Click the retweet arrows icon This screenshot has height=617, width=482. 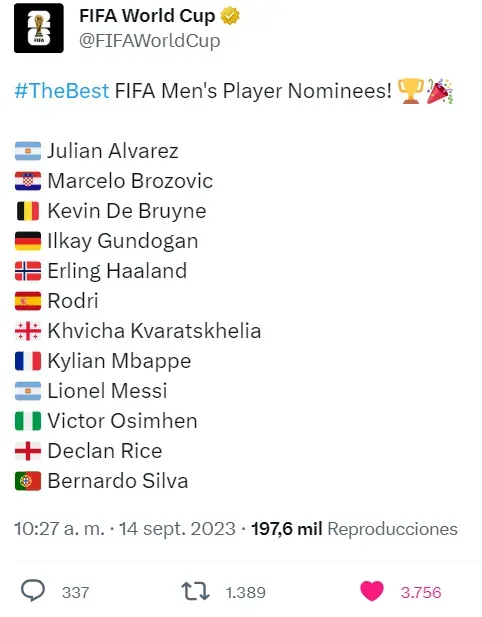point(195,591)
